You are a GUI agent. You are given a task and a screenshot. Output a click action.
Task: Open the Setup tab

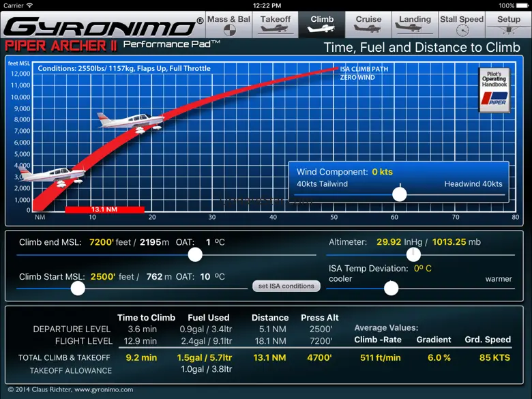tap(508, 25)
